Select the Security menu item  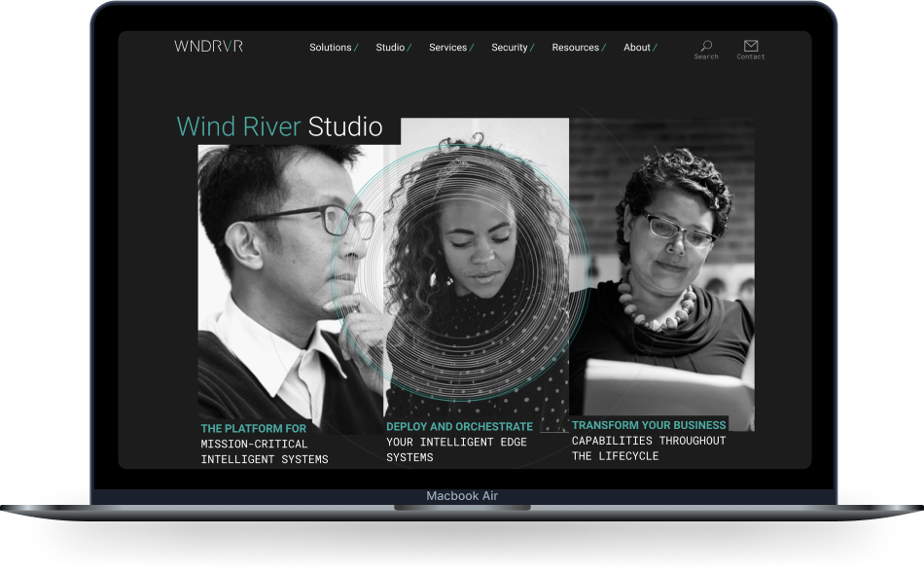pos(510,47)
